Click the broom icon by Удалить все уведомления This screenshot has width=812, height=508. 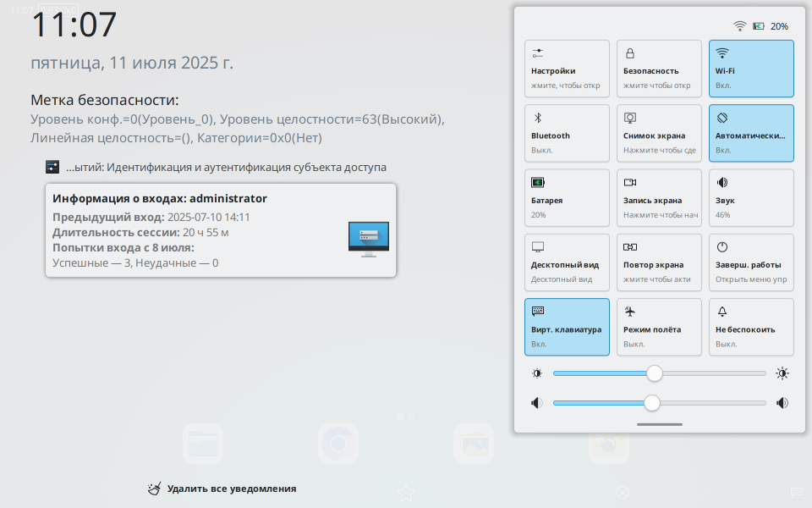click(154, 489)
